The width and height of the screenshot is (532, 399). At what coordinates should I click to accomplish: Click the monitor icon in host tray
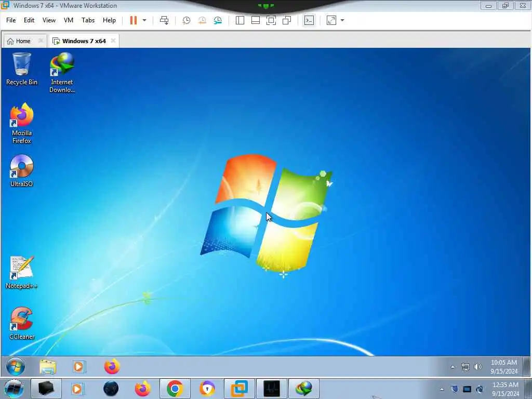click(467, 389)
